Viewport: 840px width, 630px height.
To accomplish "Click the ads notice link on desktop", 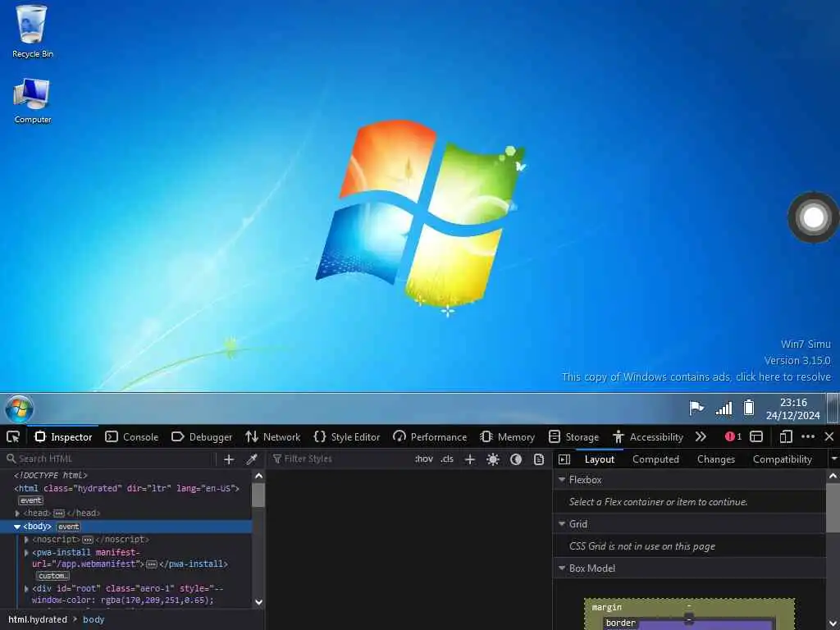I will coord(696,377).
